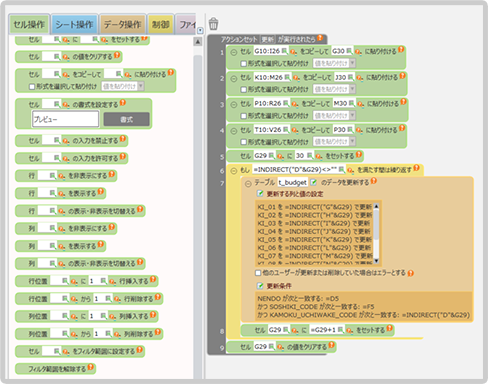488x384 pixels.
Task: Open help icon on palette フィルタ範囲を解除する block
Action: pyautogui.click(x=91, y=367)
